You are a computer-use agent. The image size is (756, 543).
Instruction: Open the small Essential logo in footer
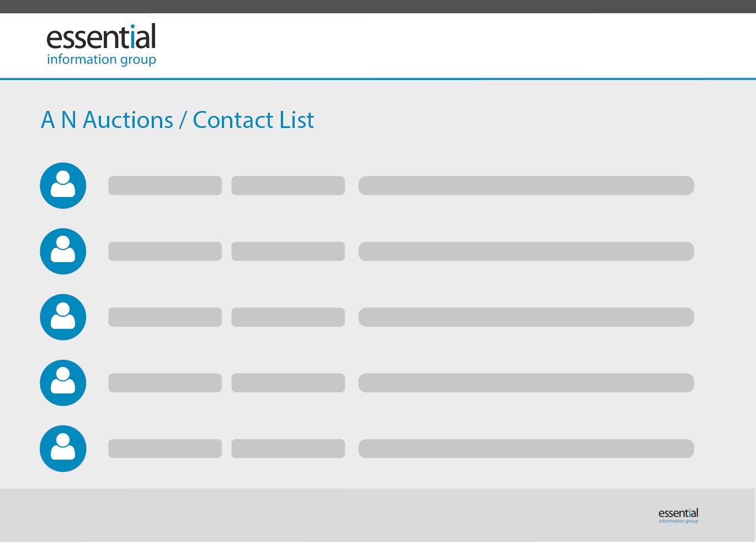tap(678, 515)
